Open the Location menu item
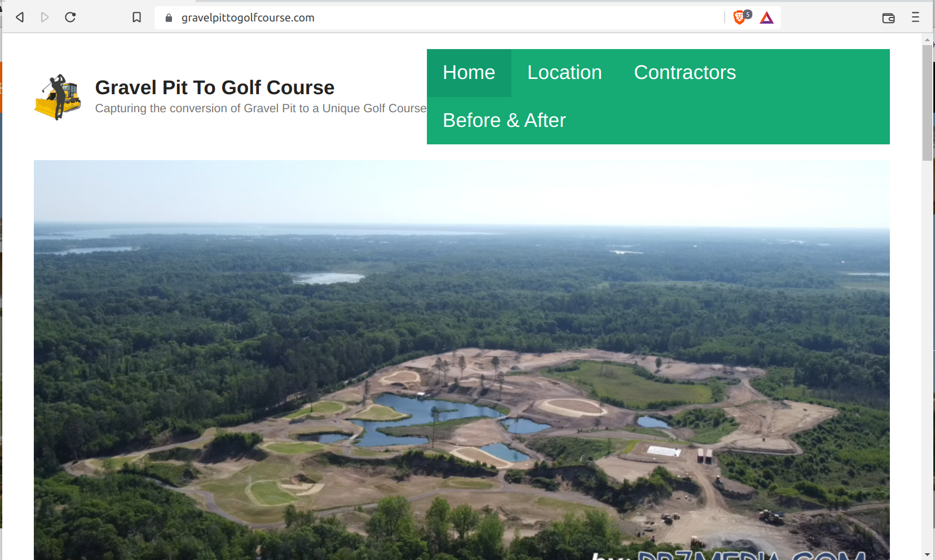Image resolution: width=935 pixels, height=560 pixels. 564,73
